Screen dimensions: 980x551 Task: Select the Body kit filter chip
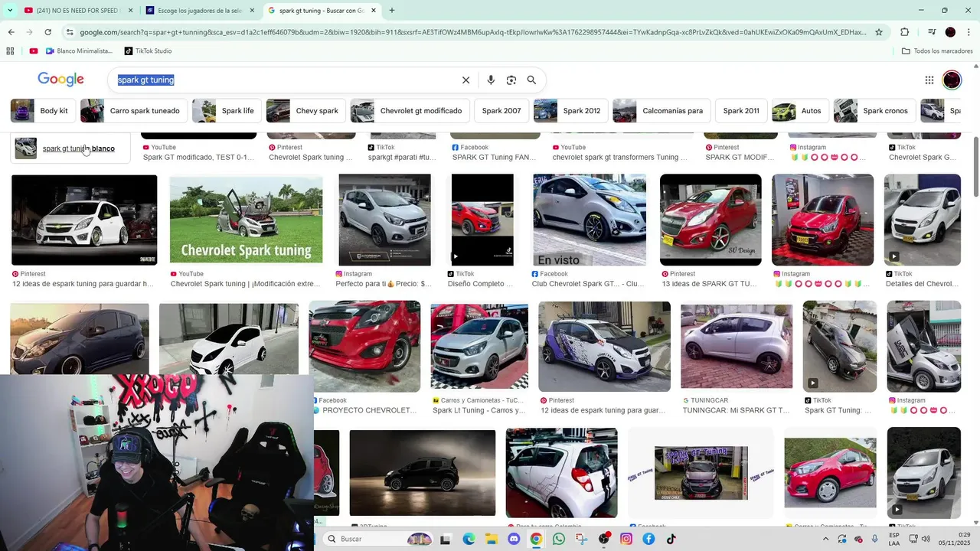pos(43,111)
